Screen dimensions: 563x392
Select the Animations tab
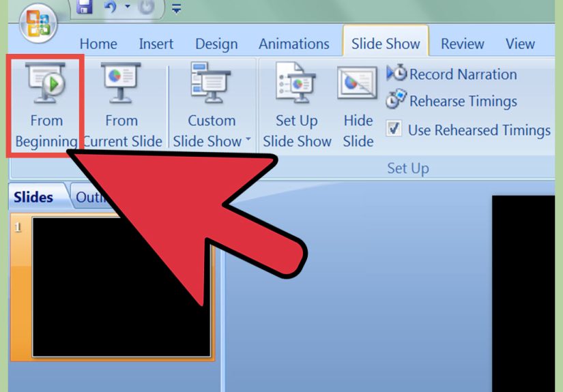(294, 44)
